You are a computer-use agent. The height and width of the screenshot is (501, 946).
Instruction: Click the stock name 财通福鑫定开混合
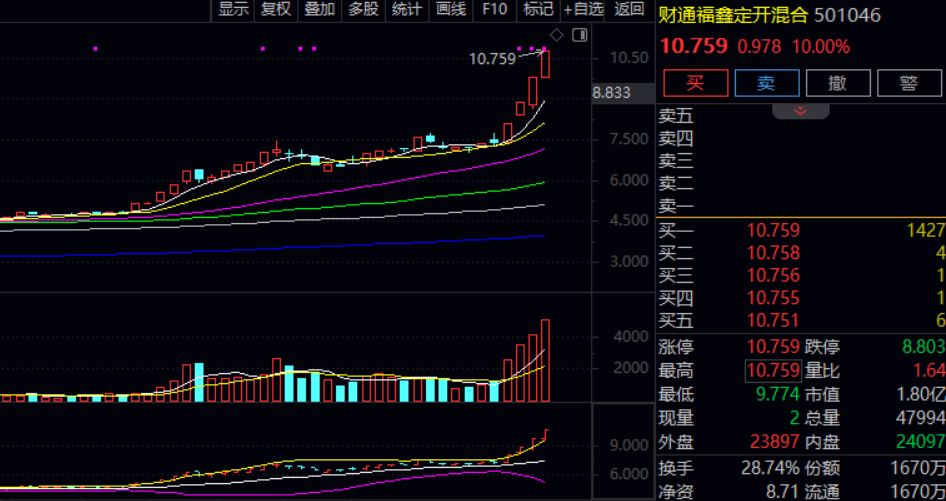click(733, 15)
